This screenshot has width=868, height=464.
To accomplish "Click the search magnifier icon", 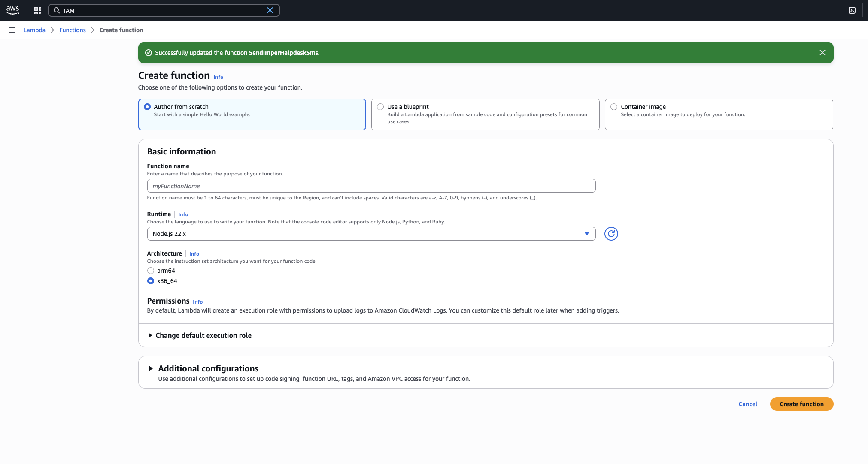I will point(57,10).
